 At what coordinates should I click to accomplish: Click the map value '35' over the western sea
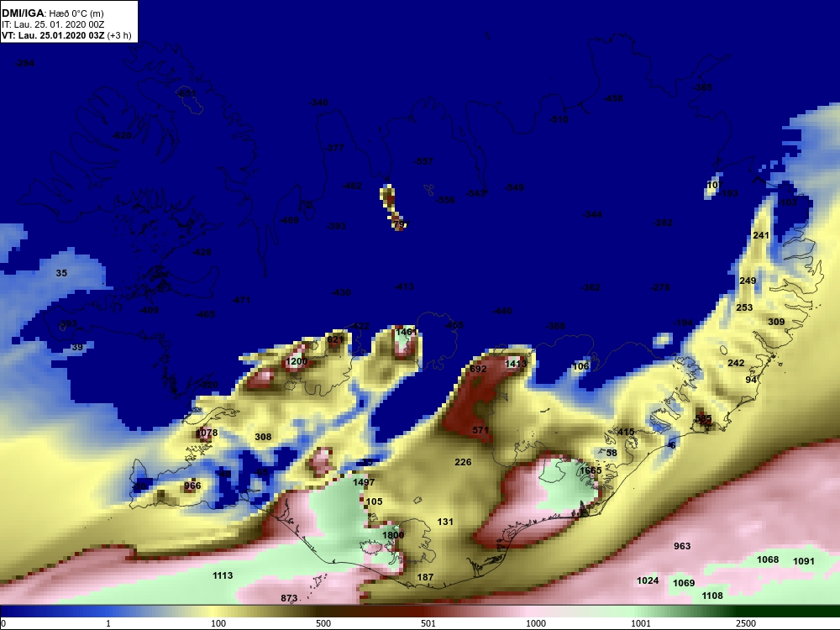point(61,273)
